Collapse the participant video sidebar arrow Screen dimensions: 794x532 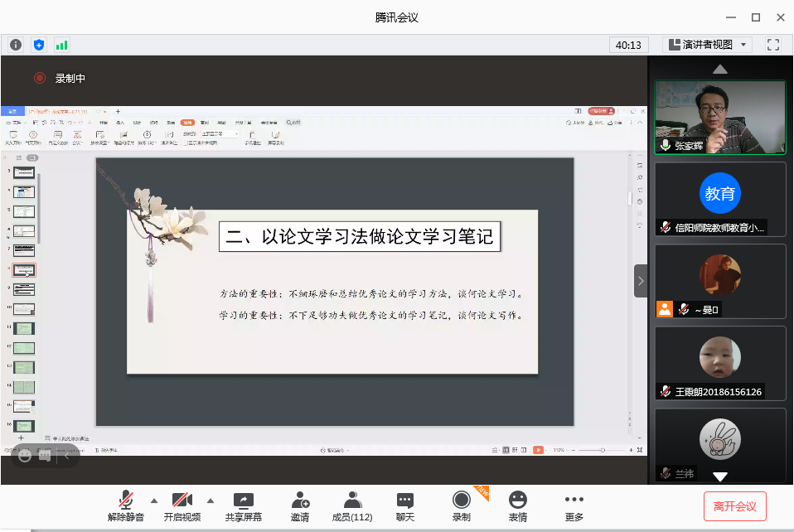pyautogui.click(x=641, y=281)
